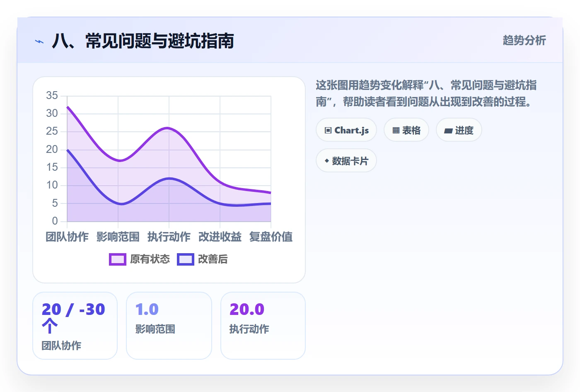580x392 pixels.
Task: Click the bar icon in the 进度 tag
Action: pos(448,131)
